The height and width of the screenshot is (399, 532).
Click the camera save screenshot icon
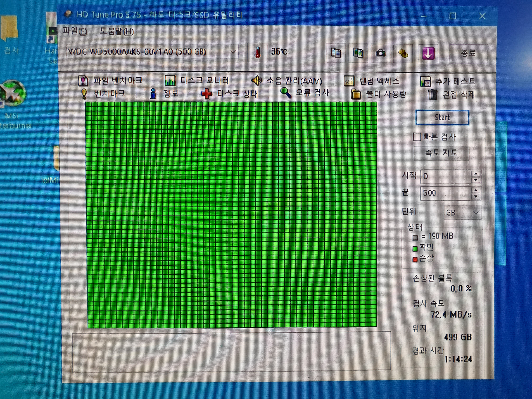click(x=381, y=53)
